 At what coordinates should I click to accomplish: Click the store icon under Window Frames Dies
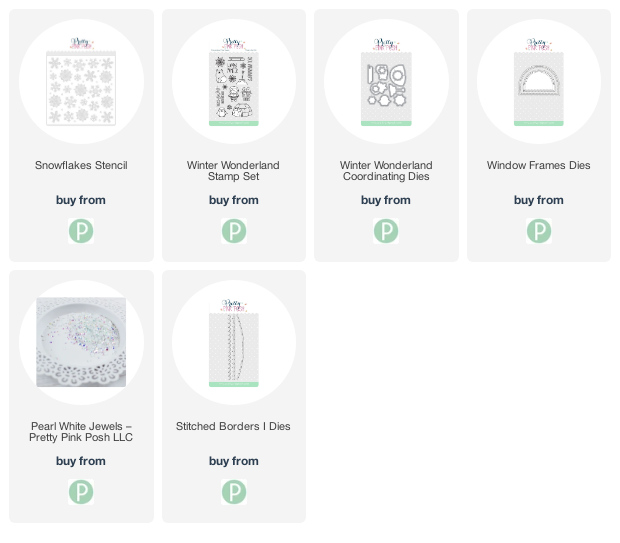point(539,231)
